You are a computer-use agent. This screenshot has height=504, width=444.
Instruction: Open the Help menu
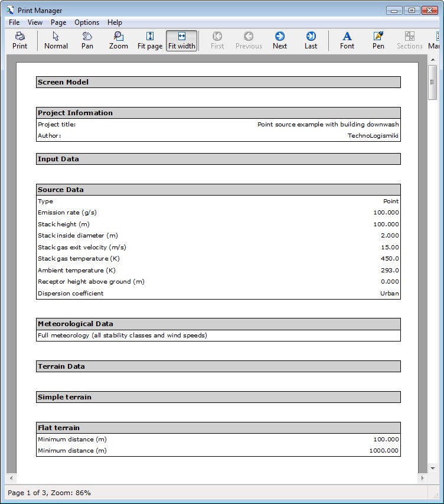coord(115,22)
